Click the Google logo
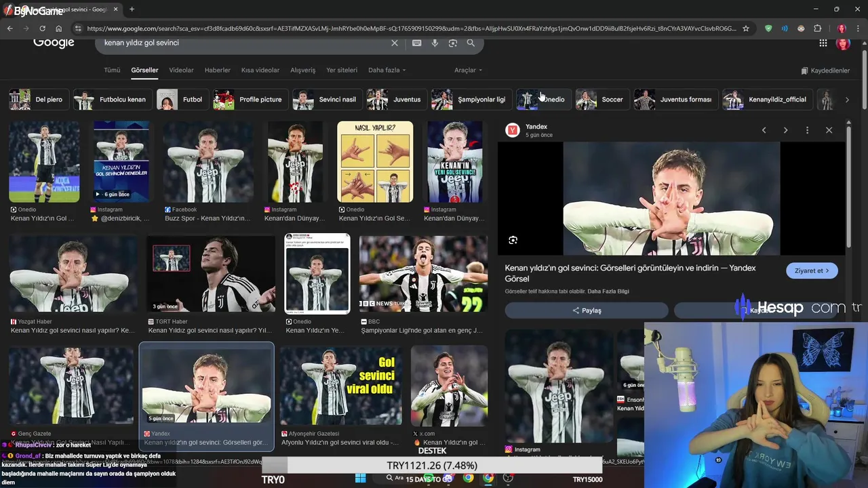This screenshot has width=868, height=488. [x=54, y=43]
